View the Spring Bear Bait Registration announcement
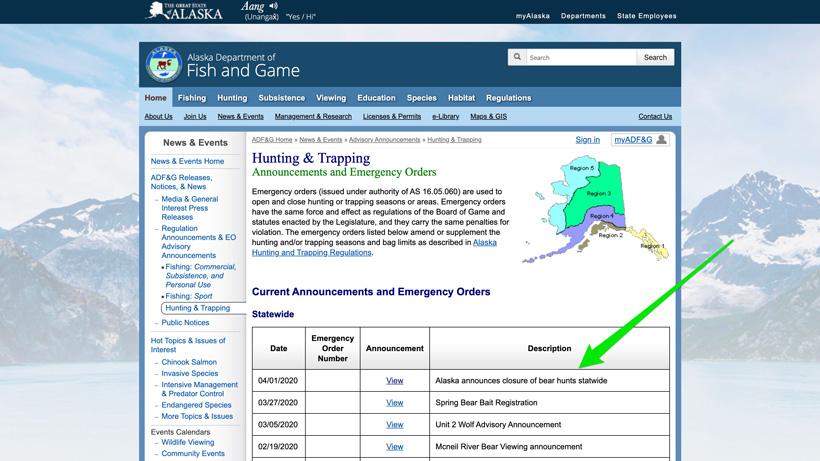 point(394,402)
